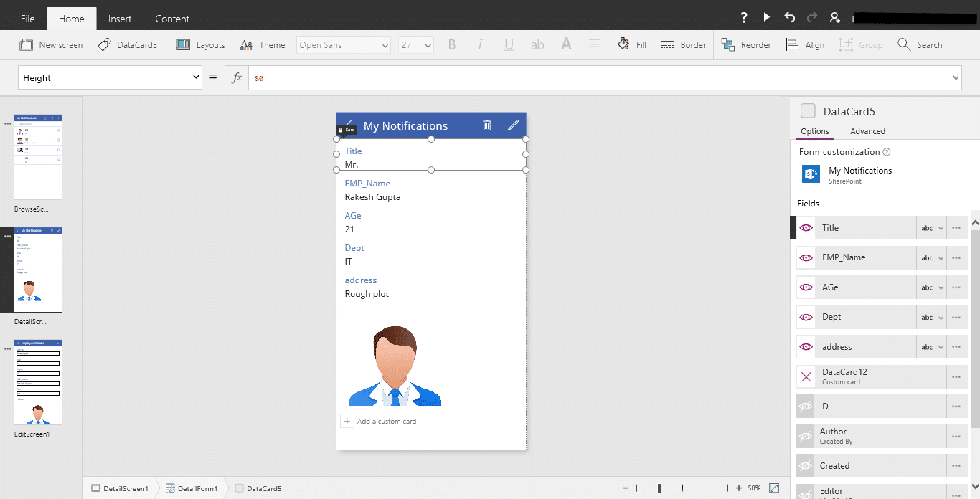The image size is (980, 499).
Task: Click the pencil edit icon in app header
Action: [513, 125]
